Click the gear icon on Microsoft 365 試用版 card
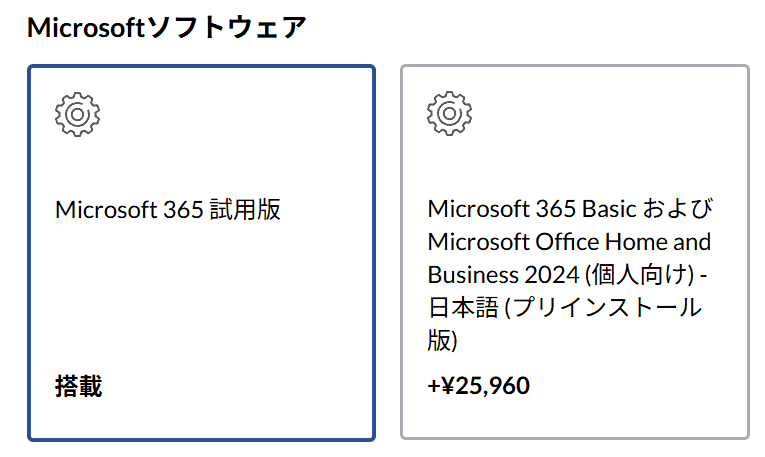 coord(77,115)
